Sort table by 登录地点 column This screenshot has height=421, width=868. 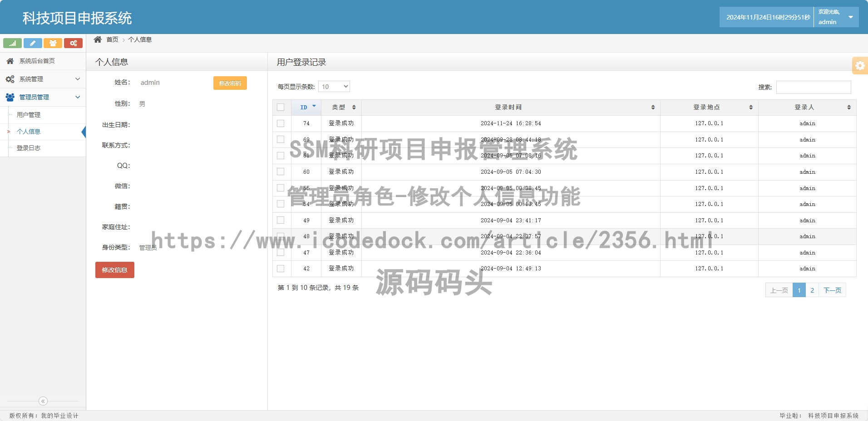709,108
